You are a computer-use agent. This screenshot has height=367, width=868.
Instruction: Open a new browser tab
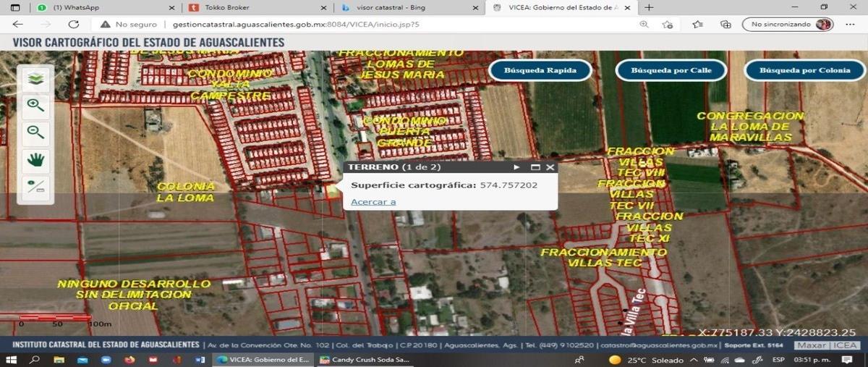click(x=649, y=7)
